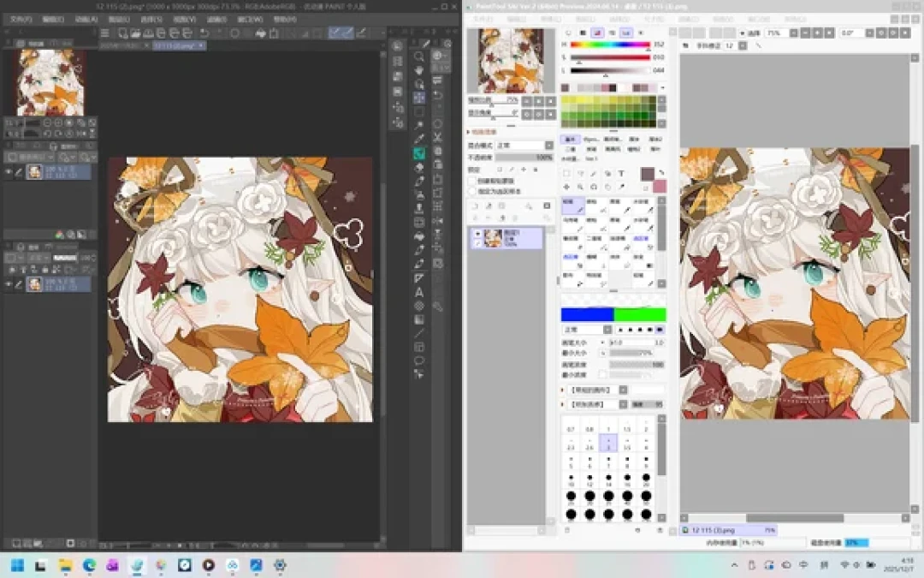
Task: Adjust the SAI hue slider
Action: pyautogui.click(x=610, y=45)
